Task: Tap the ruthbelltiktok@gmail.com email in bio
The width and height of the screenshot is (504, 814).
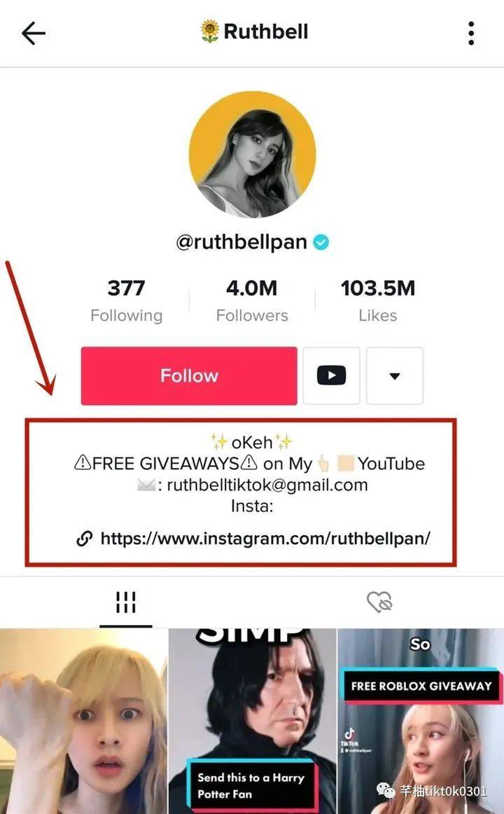Action: click(x=267, y=485)
